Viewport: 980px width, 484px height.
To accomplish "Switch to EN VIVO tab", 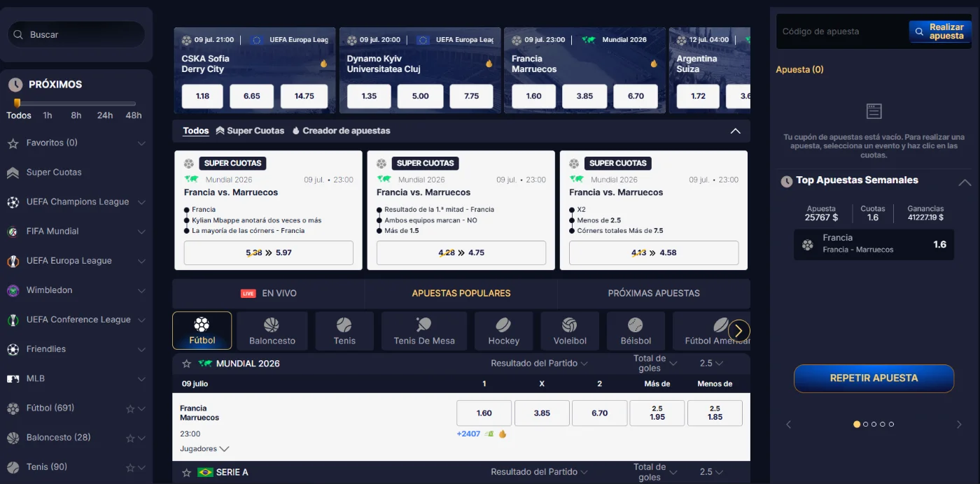I will pyautogui.click(x=269, y=294).
